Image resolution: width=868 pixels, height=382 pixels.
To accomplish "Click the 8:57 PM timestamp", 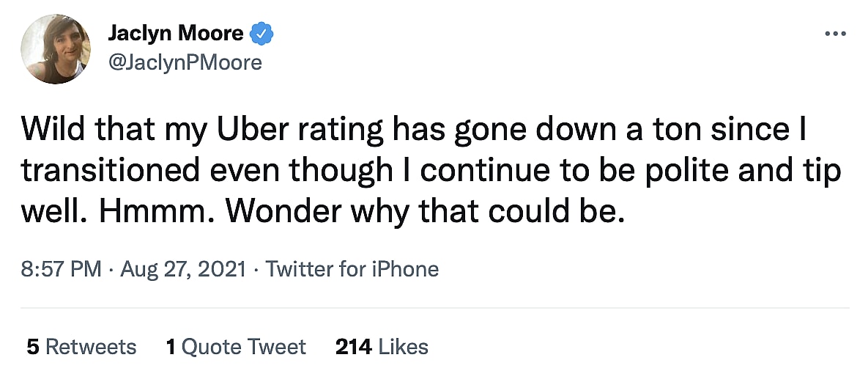I will click(61, 269).
